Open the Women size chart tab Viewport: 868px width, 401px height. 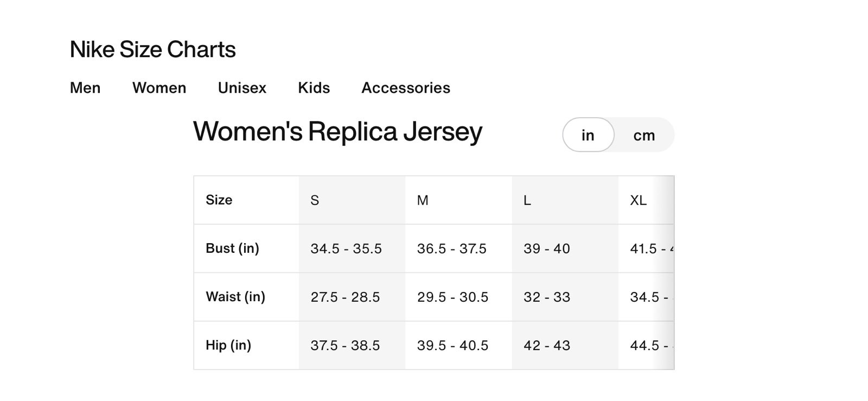159,88
